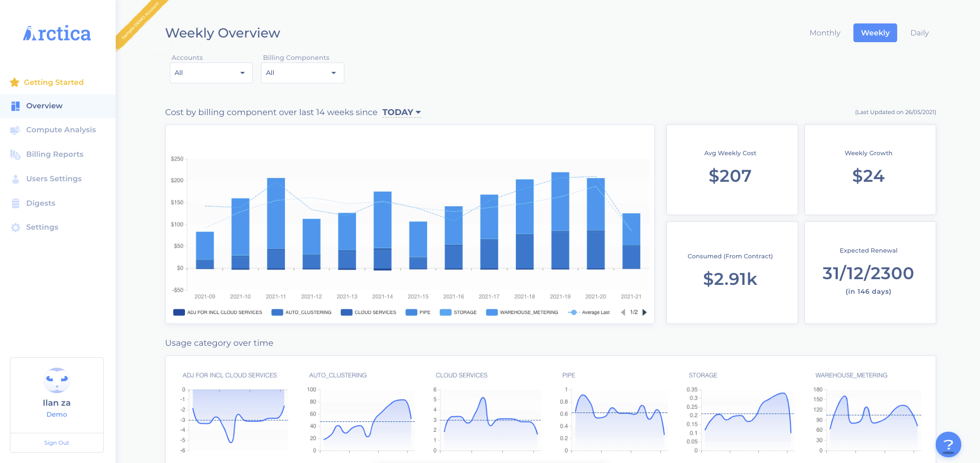The image size is (980, 463).
Task: Click the CLOUD SERVICES mini chart title
Action: coord(462,376)
